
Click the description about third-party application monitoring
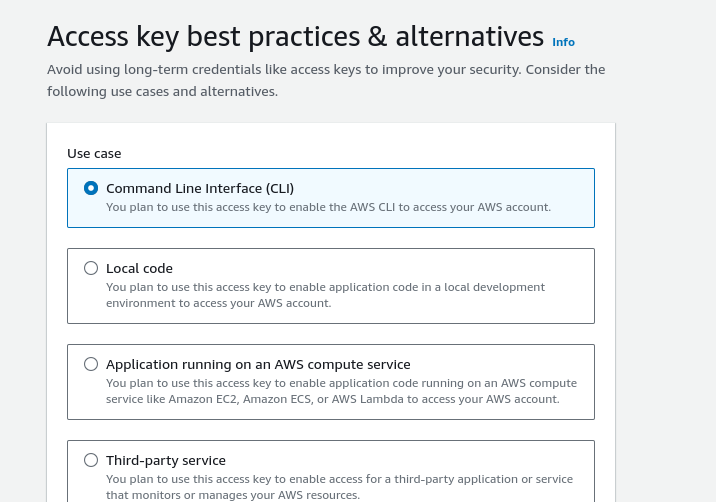[x=339, y=487]
